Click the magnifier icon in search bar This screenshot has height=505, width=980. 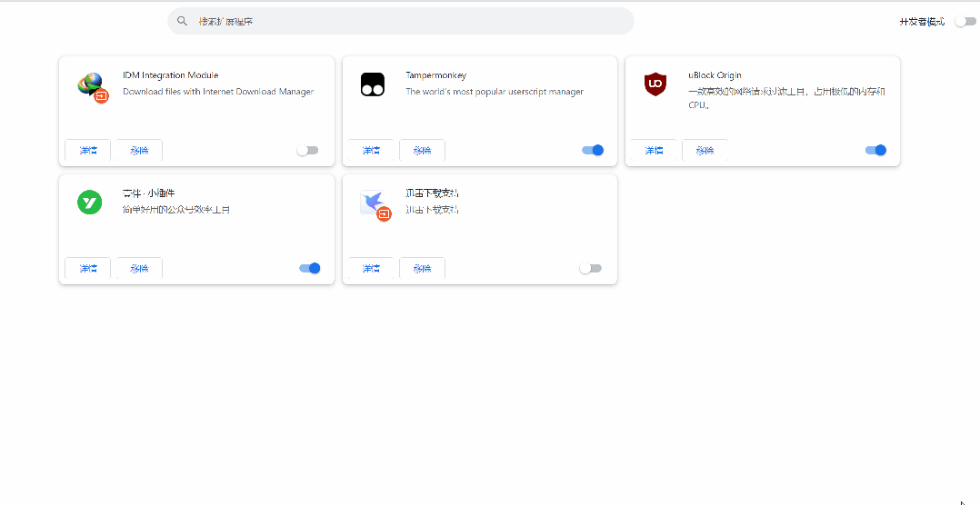183,21
